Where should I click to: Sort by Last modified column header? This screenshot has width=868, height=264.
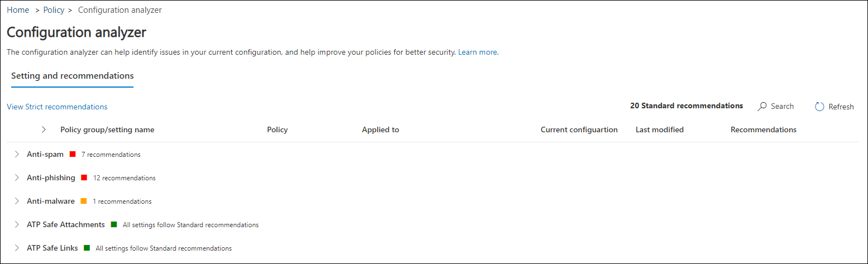click(x=660, y=129)
